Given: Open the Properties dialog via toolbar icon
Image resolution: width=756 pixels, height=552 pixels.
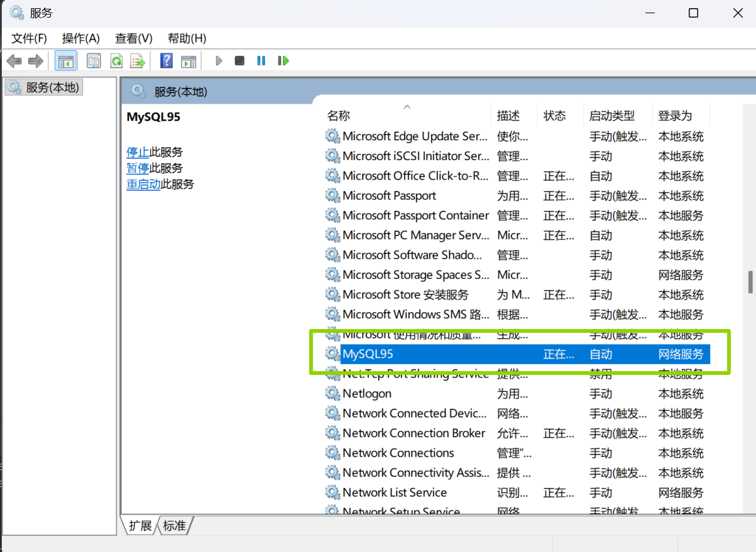Looking at the screenshot, I should pos(94,60).
